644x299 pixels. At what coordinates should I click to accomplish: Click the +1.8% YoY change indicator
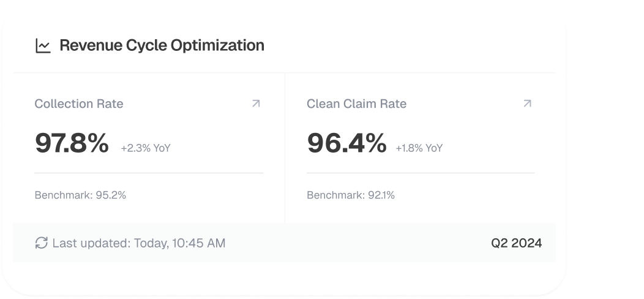[x=419, y=148]
